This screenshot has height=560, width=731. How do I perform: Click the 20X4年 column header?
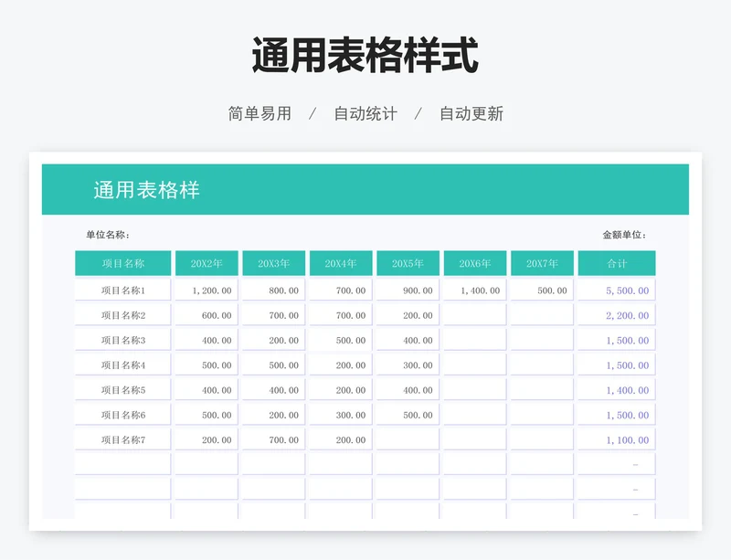[341, 263]
